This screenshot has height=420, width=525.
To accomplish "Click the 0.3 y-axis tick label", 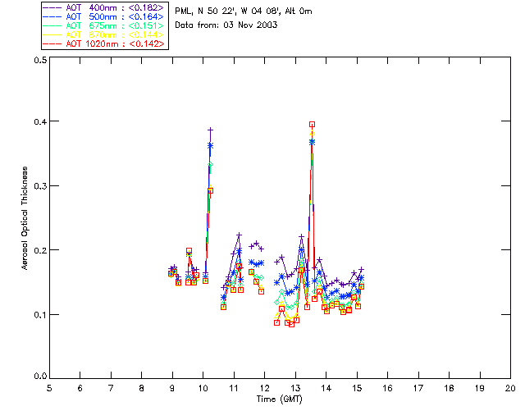I will [x=40, y=186].
